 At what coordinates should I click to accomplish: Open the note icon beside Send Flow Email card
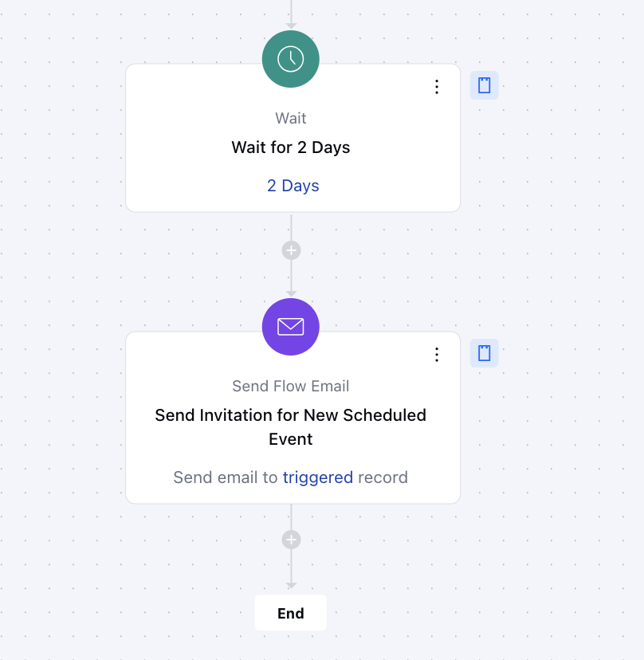click(x=484, y=353)
